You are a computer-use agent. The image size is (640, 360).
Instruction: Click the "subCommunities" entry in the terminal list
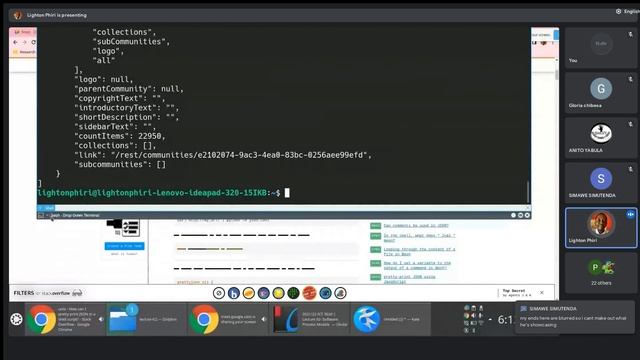pyautogui.click(x=131, y=42)
